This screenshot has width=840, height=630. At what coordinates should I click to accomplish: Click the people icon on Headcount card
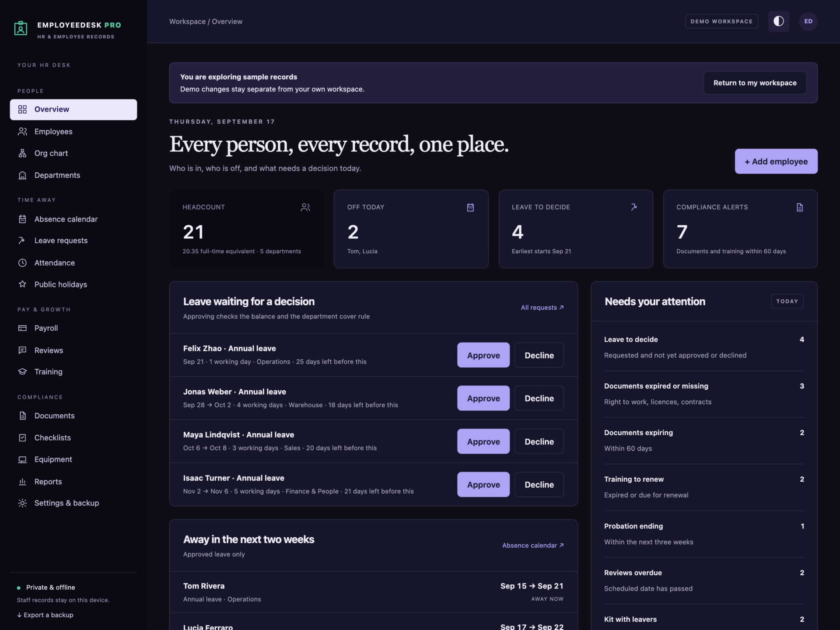[305, 207]
